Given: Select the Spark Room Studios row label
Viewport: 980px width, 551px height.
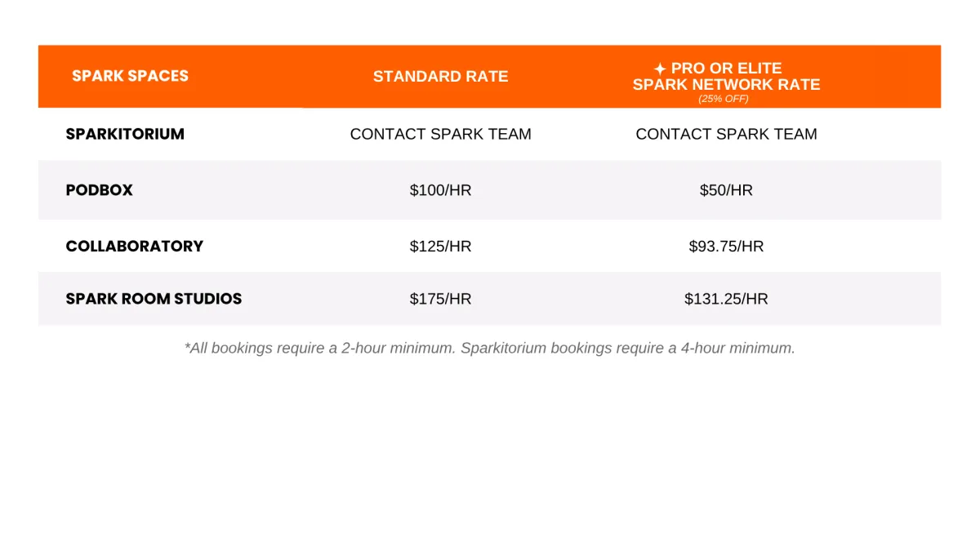Looking at the screenshot, I should pos(154,299).
